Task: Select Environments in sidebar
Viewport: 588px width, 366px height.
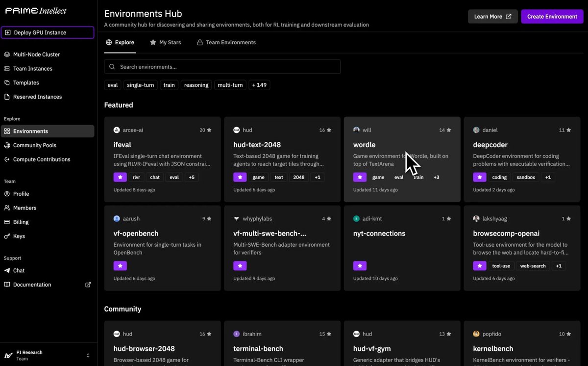Action: click(48, 131)
